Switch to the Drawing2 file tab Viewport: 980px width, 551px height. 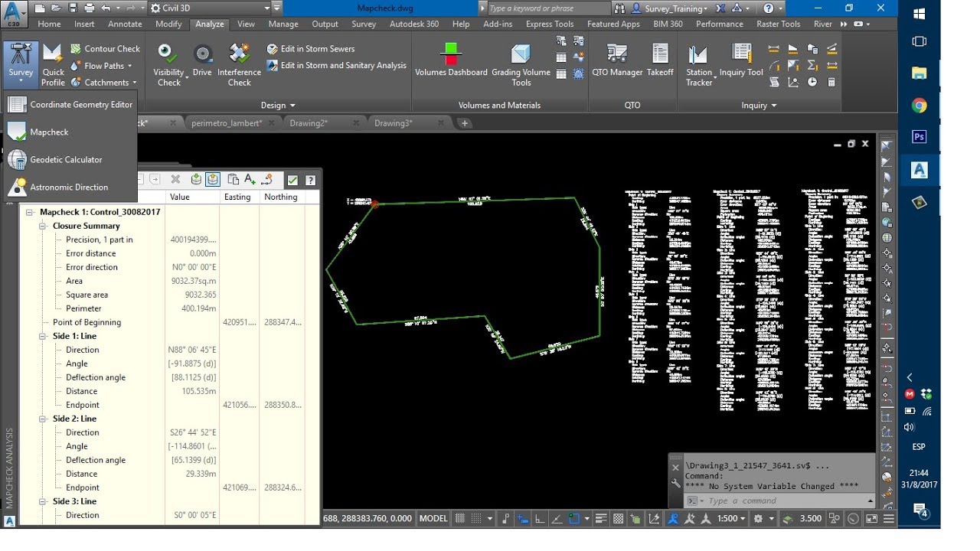pyautogui.click(x=309, y=123)
